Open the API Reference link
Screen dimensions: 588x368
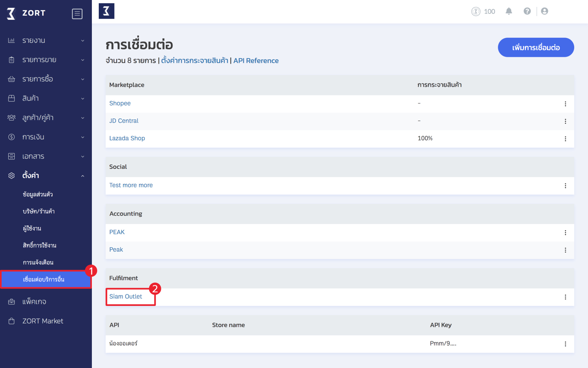(256, 61)
